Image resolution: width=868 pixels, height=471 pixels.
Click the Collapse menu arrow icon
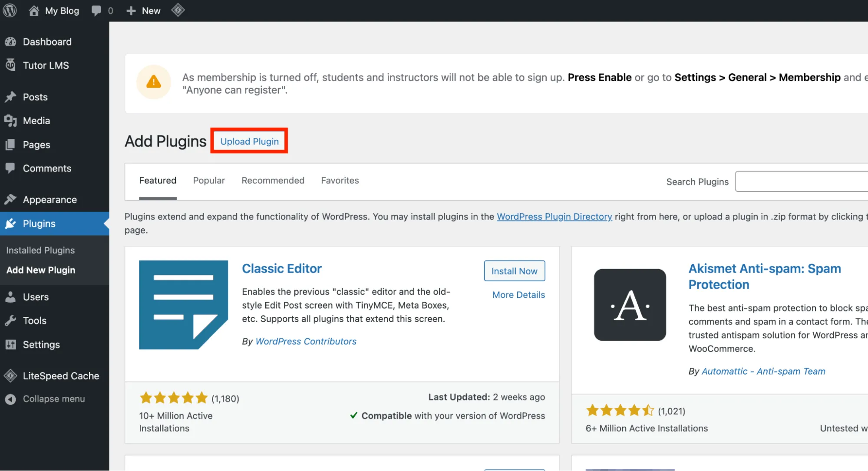coord(10,399)
